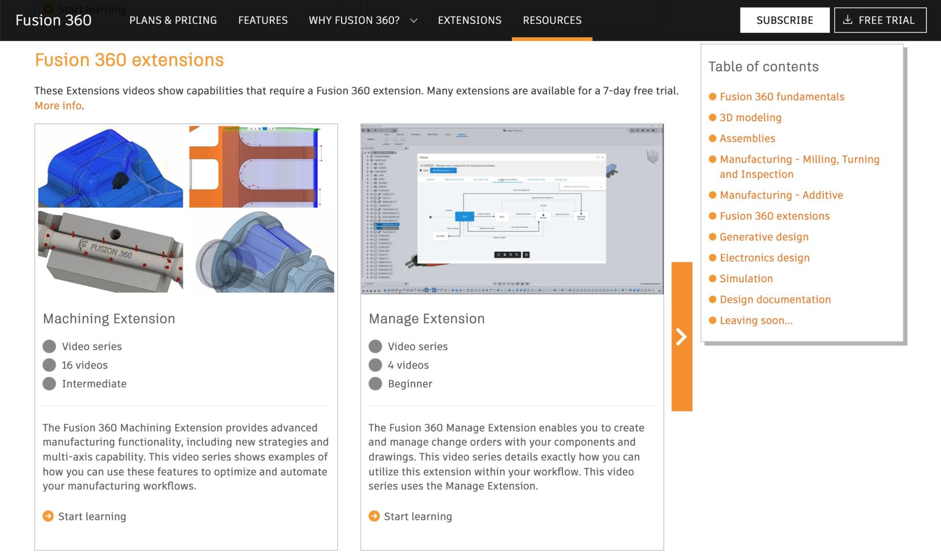Click the gray bullet next to Intermediate
The height and width of the screenshot is (560, 941).
[49, 384]
